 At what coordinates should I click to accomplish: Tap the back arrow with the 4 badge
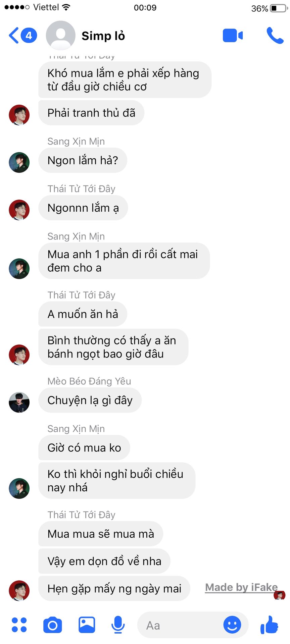(22, 36)
